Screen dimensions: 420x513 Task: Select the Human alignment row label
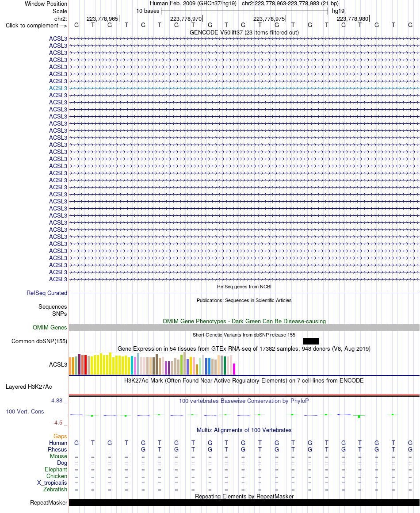tap(58, 443)
